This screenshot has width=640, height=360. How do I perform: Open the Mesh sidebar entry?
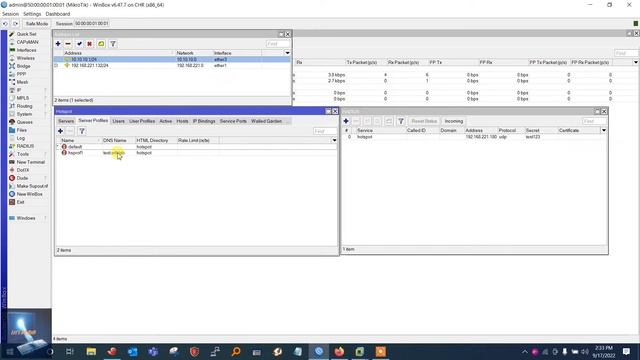click(x=22, y=82)
